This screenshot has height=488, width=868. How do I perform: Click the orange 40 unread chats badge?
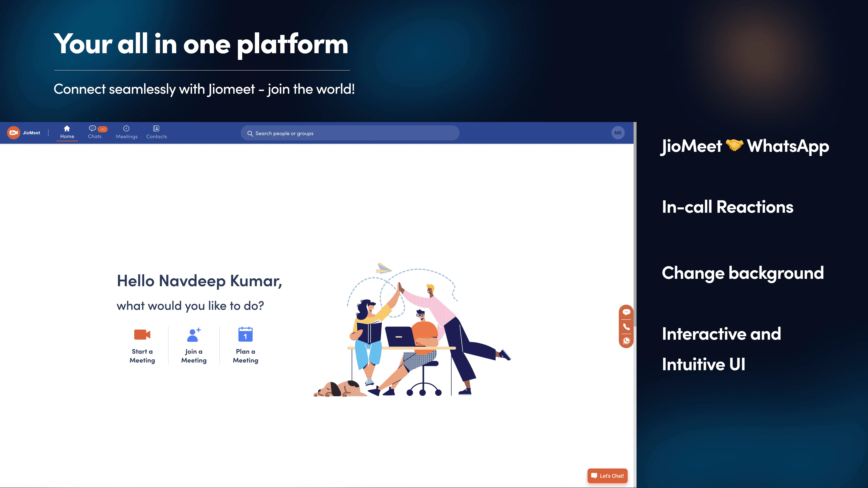pos(103,129)
